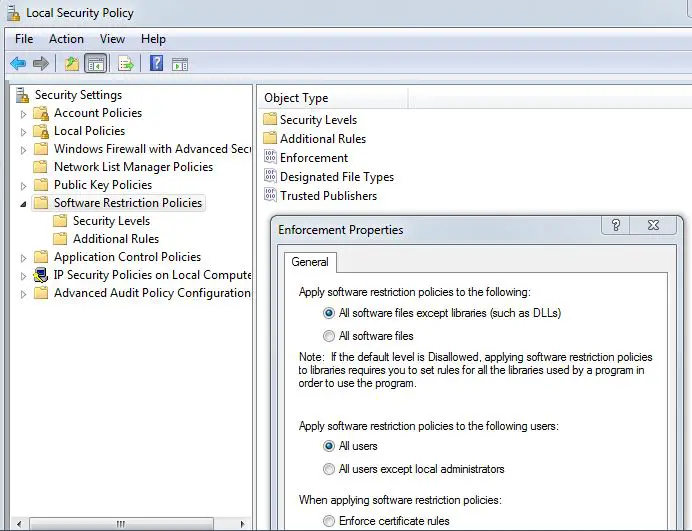Expand Advanced Audit Policy Configuration node
Viewport: 692px width, 531px height.
(x=23, y=294)
